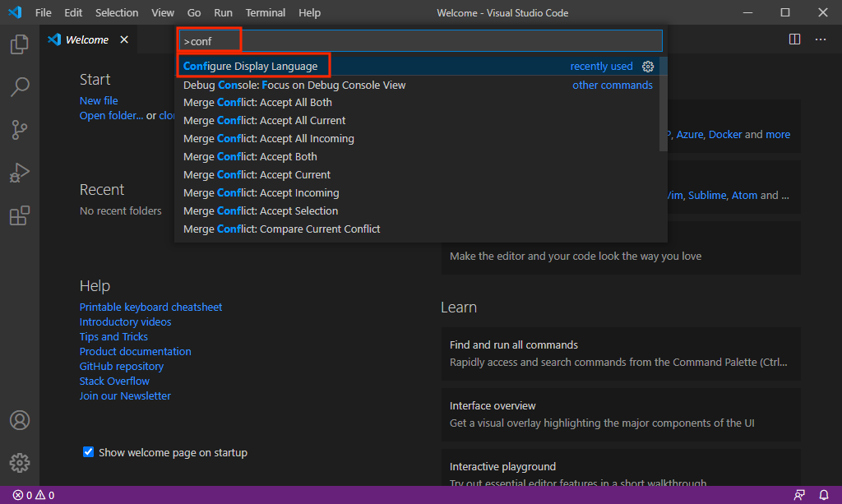
Task: Open the Extensions view
Action: 20,215
